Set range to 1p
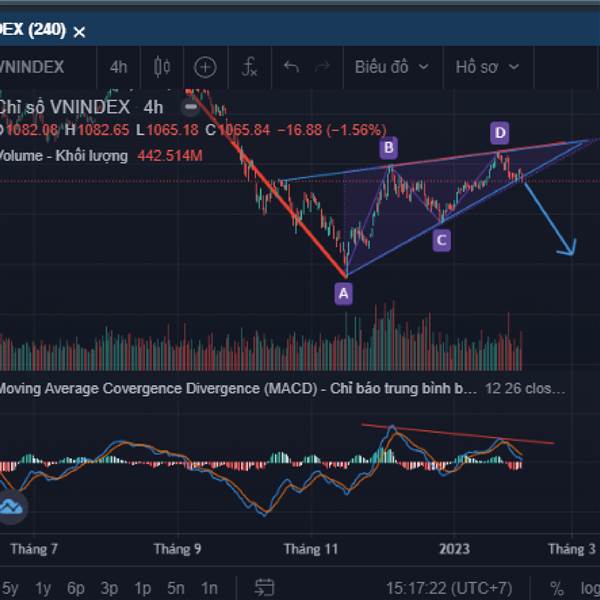The height and width of the screenshot is (600, 600). point(142,588)
